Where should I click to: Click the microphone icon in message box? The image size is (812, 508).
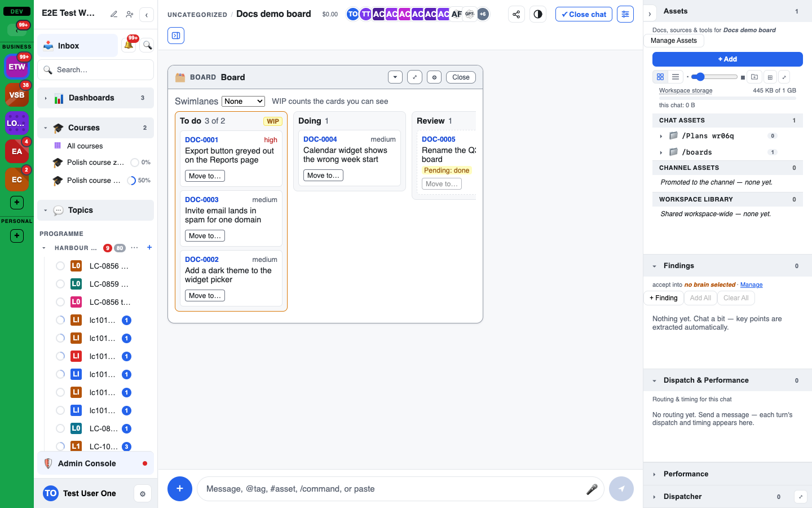[x=592, y=489]
